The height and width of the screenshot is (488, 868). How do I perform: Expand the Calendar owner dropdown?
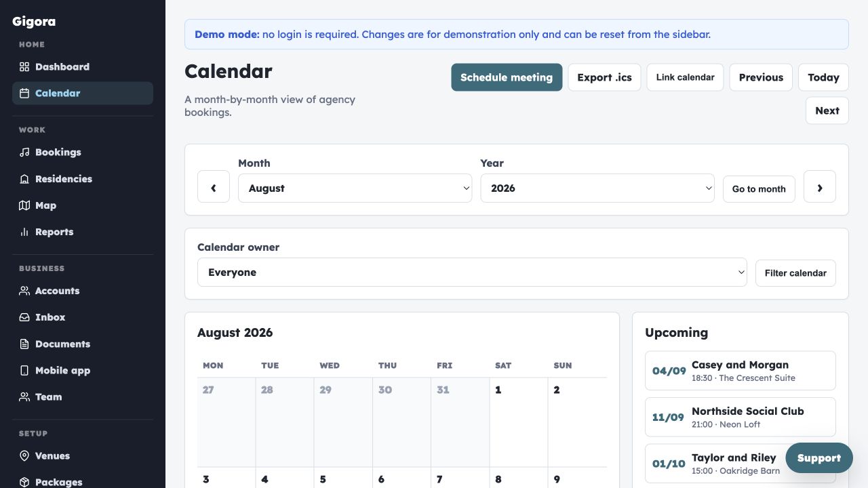click(472, 272)
